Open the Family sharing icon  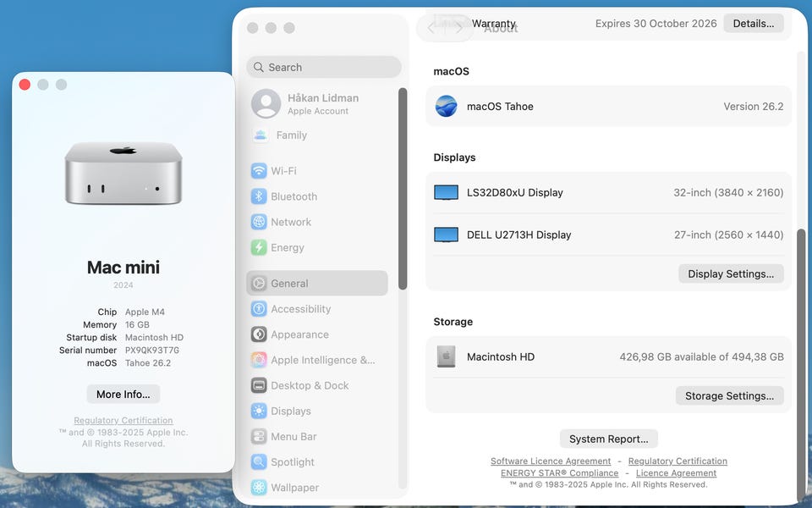point(261,135)
